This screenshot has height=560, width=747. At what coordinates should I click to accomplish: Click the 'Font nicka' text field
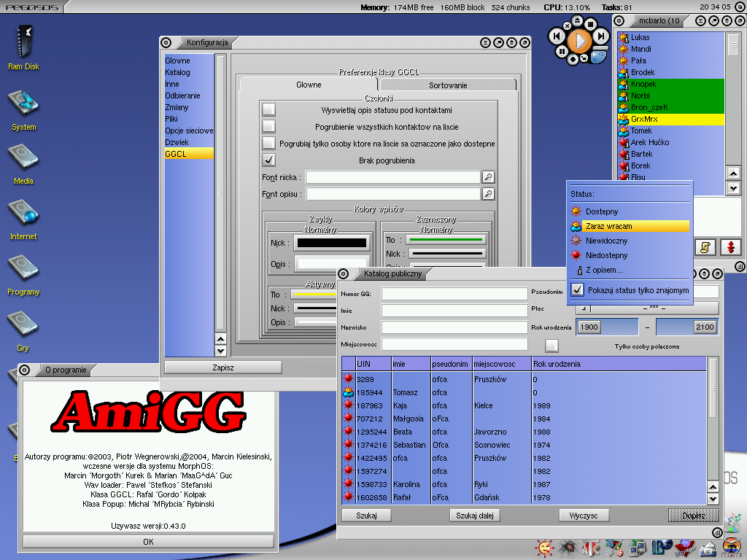pyautogui.click(x=393, y=177)
